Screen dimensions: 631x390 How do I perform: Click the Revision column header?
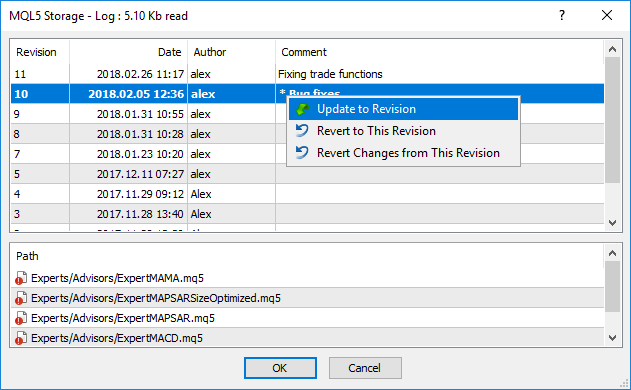click(x=40, y=52)
